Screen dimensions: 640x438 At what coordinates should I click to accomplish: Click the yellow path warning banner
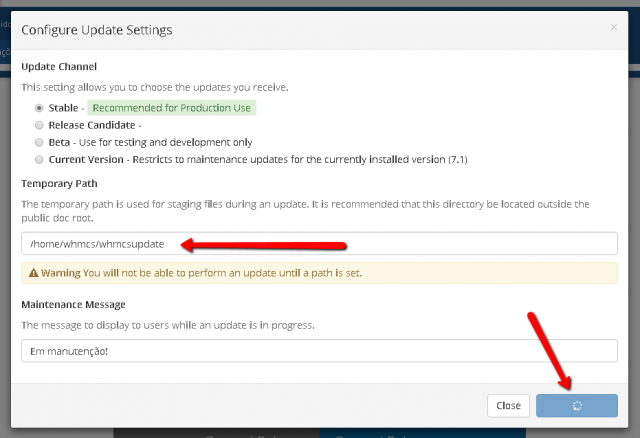coord(319,273)
